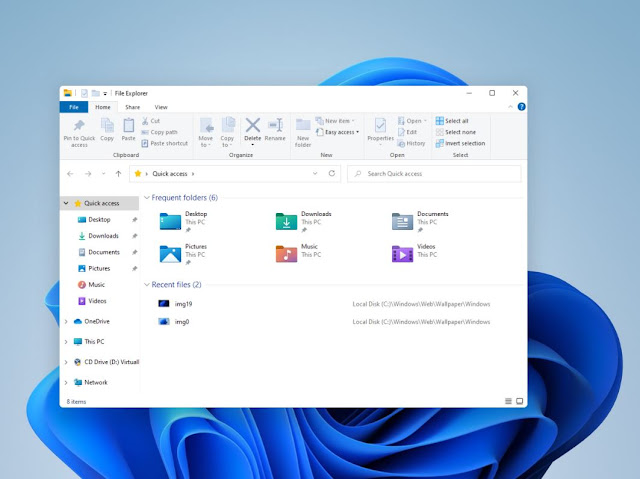The image size is (640, 479).
Task: Click Select all in ribbon
Action: click(x=452, y=121)
